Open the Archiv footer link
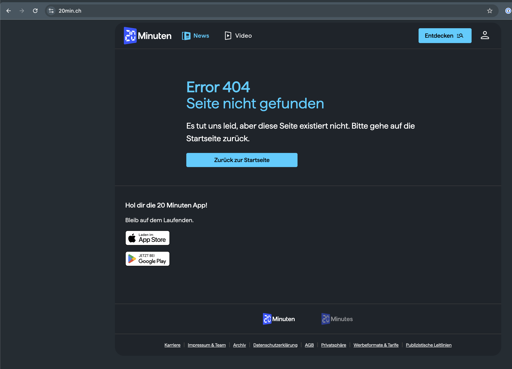Image resolution: width=512 pixels, height=369 pixels. coord(239,345)
